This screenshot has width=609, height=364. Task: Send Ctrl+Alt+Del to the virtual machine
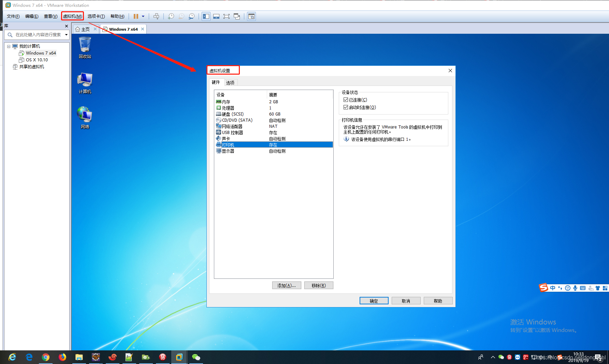[x=156, y=16]
